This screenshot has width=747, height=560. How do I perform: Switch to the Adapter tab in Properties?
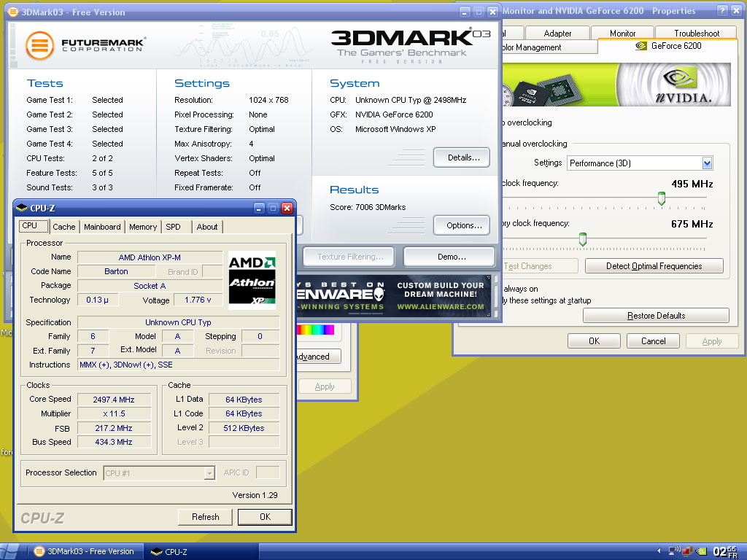(557, 34)
